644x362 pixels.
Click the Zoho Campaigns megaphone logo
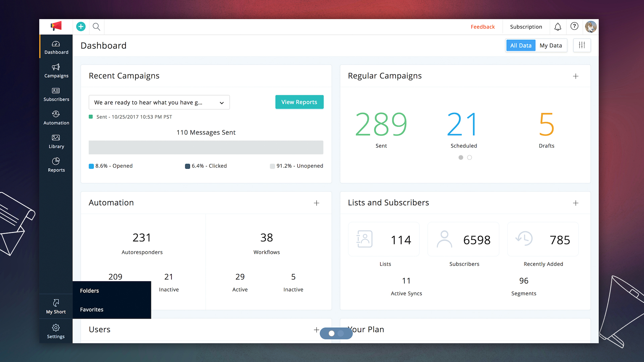coord(56,26)
